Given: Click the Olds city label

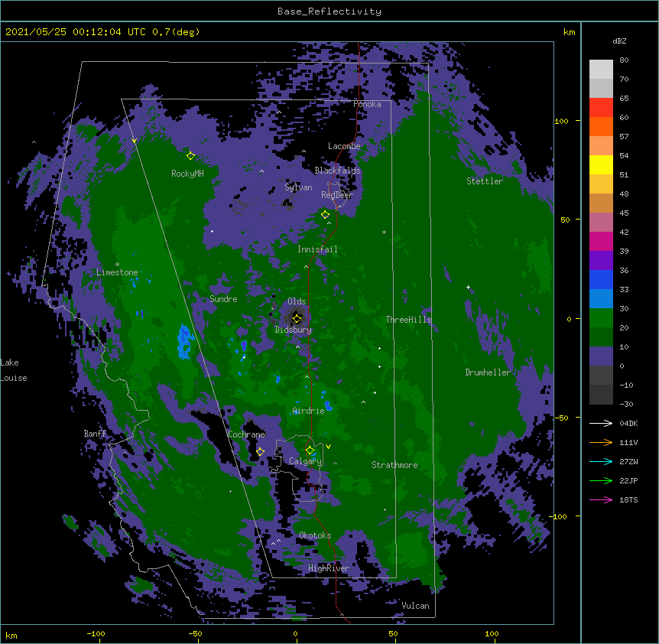Looking at the screenshot, I should coord(297,301).
